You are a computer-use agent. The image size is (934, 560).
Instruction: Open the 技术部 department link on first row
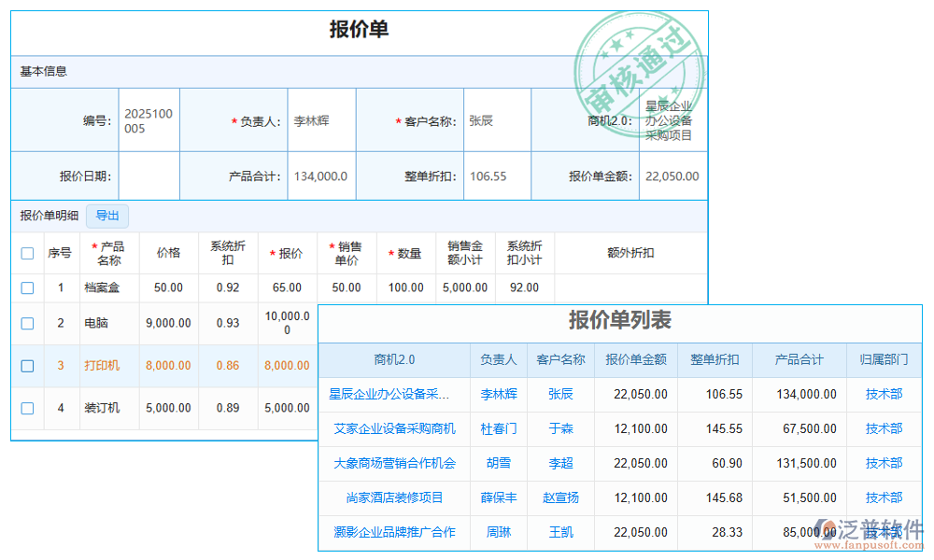pyautogui.click(x=884, y=394)
